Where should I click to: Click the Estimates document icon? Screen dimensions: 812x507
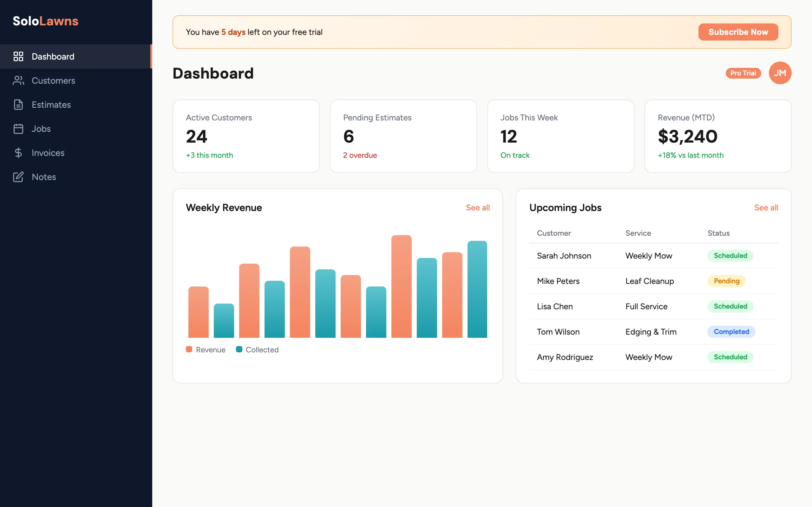point(18,105)
